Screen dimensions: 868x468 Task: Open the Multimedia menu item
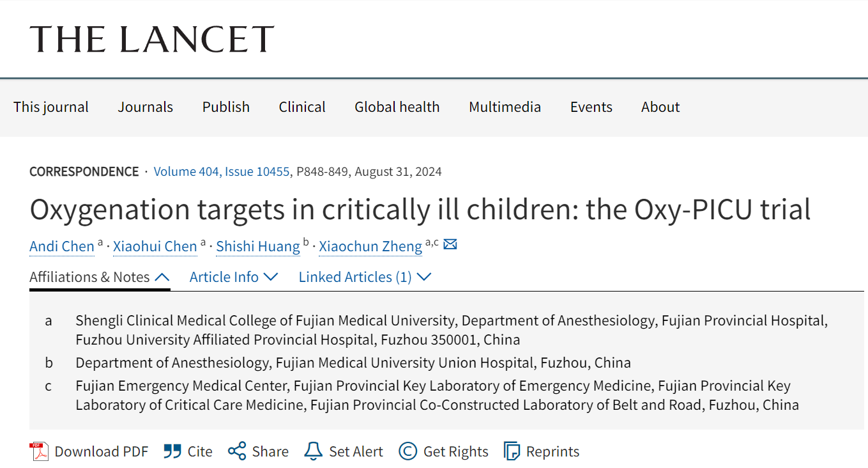pyautogui.click(x=505, y=107)
